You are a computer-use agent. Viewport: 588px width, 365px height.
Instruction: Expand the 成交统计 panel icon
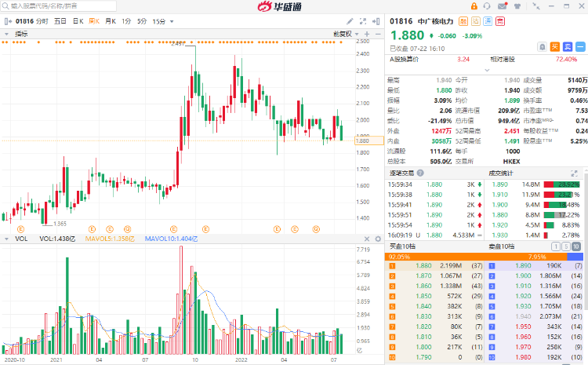tap(574, 173)
